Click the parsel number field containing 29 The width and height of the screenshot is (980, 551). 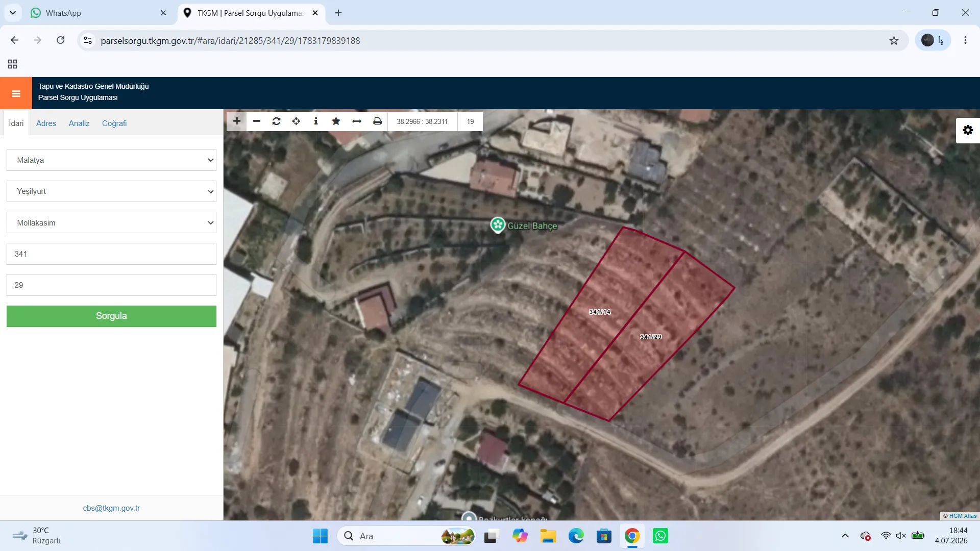coord(111,285)
